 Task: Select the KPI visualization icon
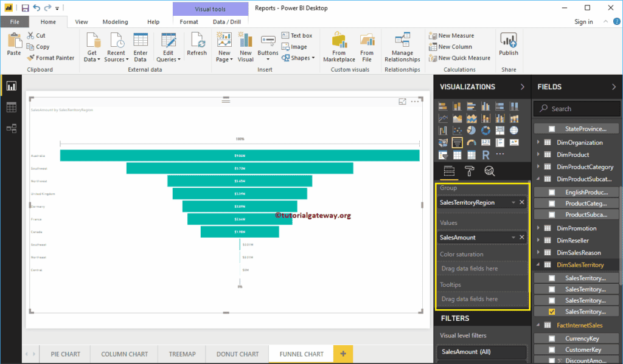(514, 143)
